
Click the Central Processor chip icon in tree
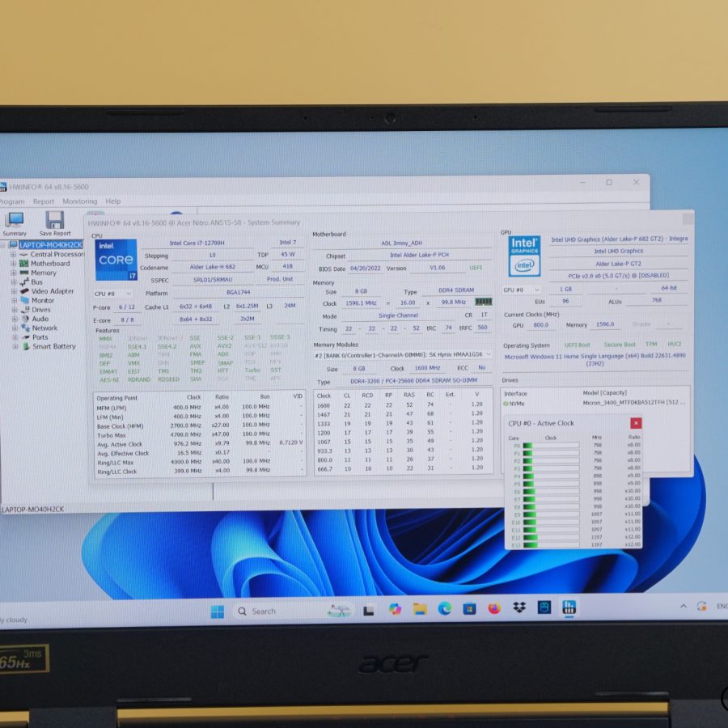tap(23, 255)
